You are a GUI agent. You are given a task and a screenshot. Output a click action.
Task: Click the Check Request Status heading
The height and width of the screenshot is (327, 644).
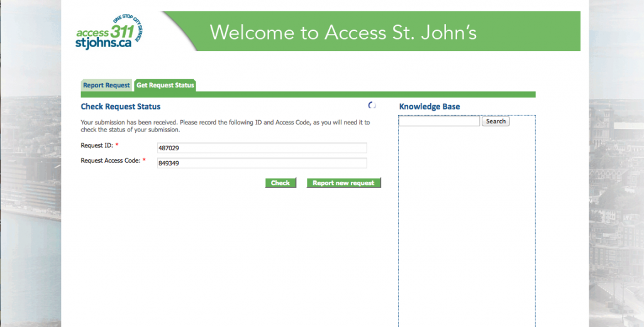(x=121, y=107)
